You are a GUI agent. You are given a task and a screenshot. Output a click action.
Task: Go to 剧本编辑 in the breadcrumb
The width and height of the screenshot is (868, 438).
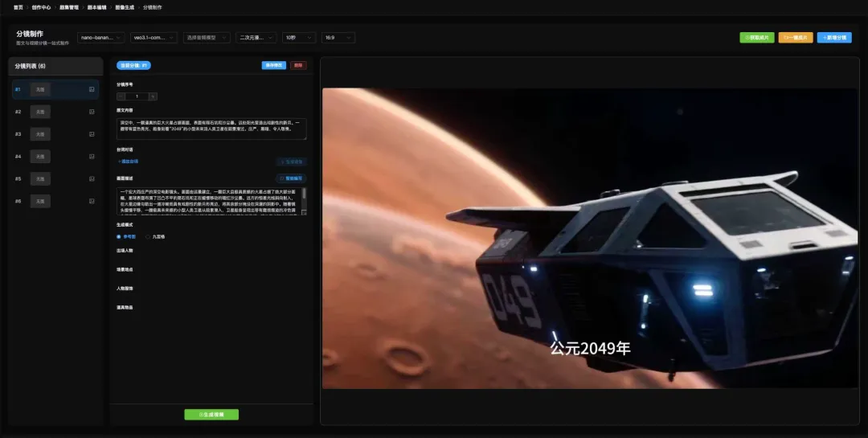(x=97, y=8)
